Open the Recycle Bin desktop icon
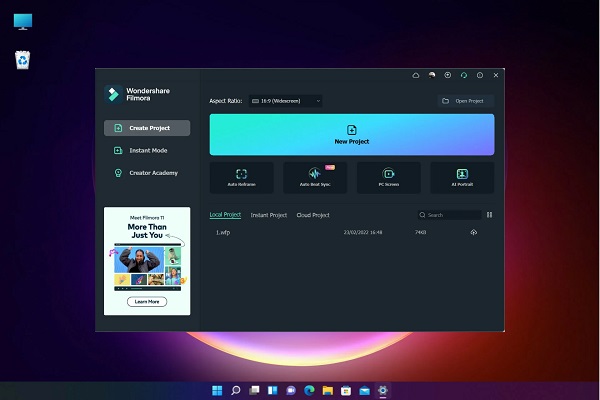Image resolution: width=600 pixels, height=400 pixels. pyautogui.click(x=23, y=60)
